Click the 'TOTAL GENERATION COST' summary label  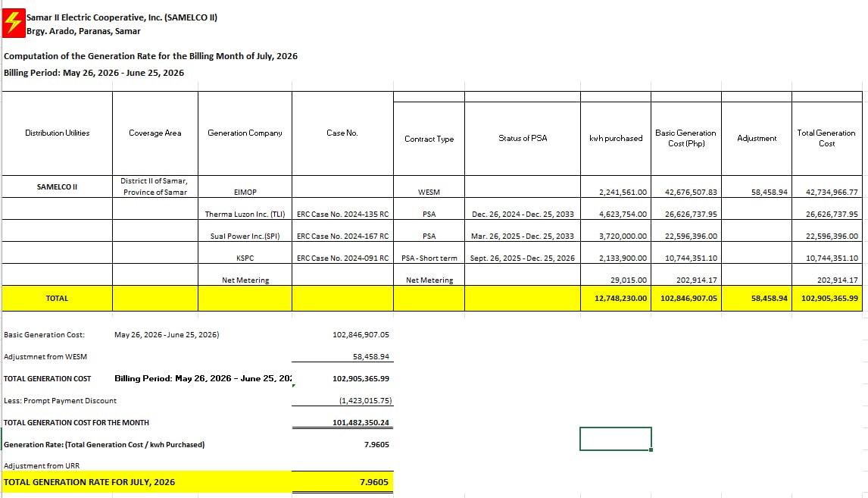tap(48, 379)
